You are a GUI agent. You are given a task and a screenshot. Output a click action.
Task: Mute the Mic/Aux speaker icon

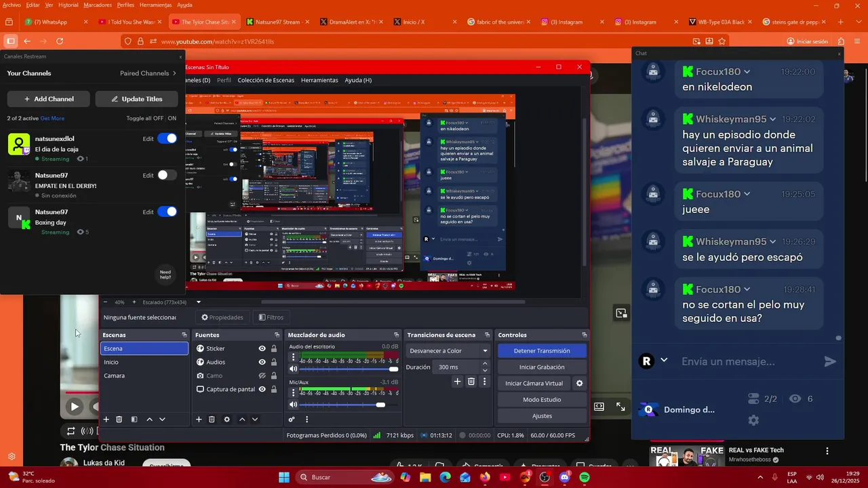293,405
